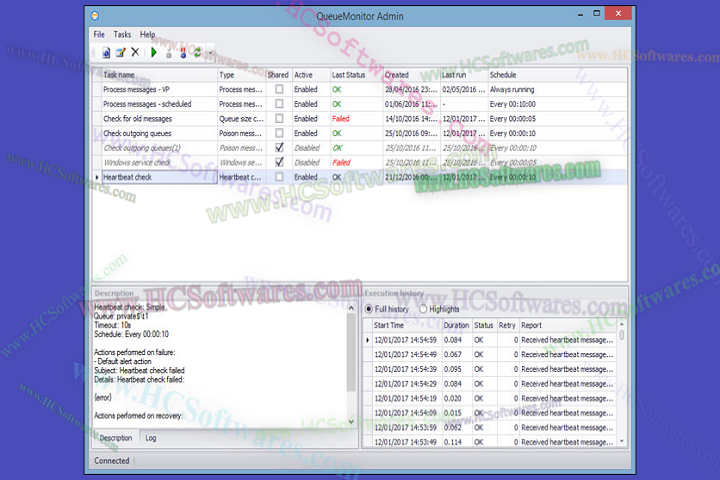The height and width of the screenshot is (480, 720).
Task: Click the QueueMonitor app icon in title bar
Action: pyautogui.click(x=95, y=16)
